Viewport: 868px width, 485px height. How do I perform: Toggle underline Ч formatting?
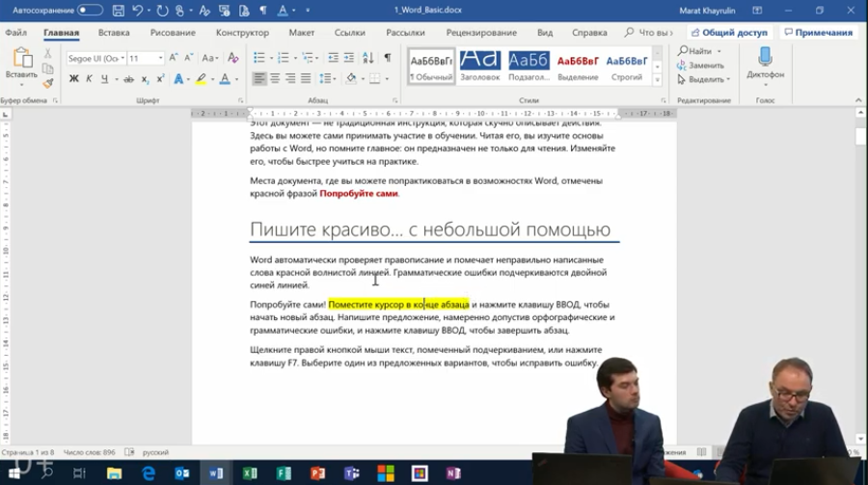(104, 79)
